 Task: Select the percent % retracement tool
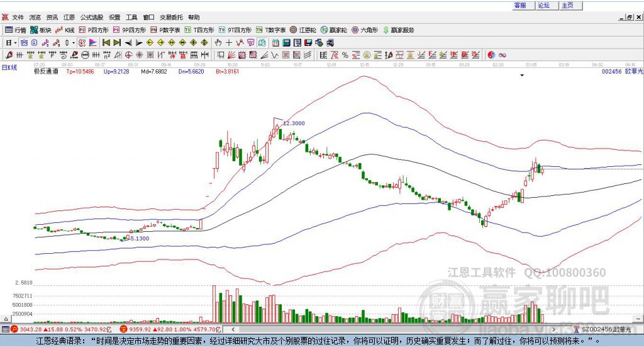tap(345, 55)
